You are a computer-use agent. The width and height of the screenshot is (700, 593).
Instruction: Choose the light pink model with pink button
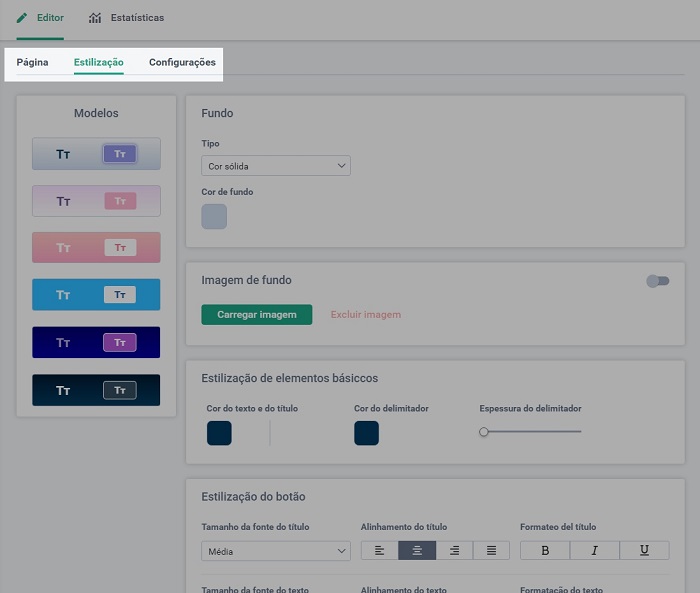coord(96,201)
